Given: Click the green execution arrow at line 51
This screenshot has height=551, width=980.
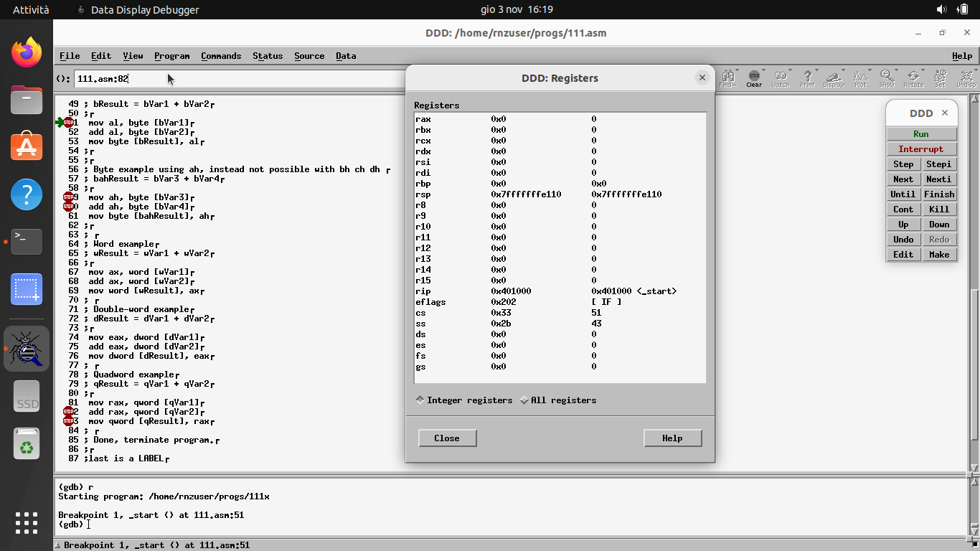Looking at the screenshot, I should tap(59, 123).
